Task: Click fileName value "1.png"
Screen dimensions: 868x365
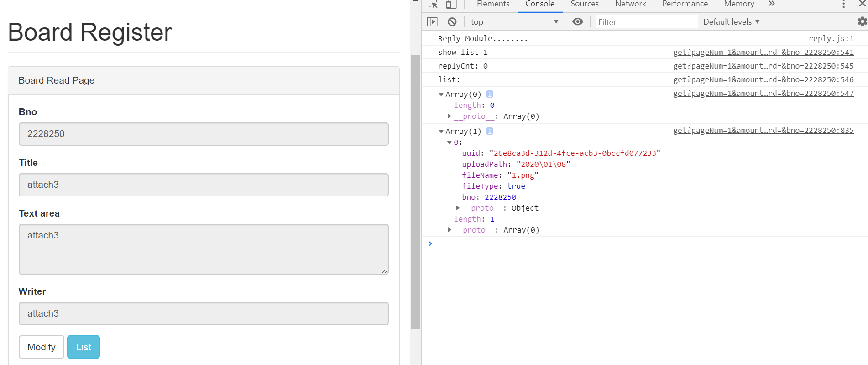Action: tap(523, 175)
